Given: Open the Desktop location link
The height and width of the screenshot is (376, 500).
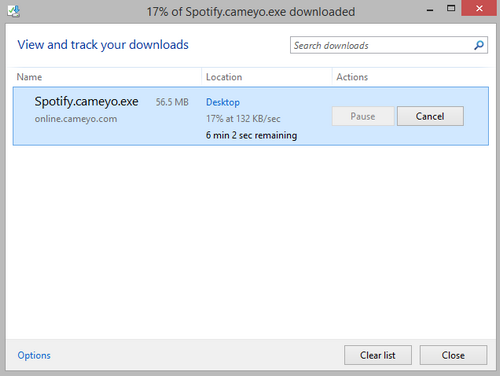Looking at the screenshot, I should [x=223, y=102].
